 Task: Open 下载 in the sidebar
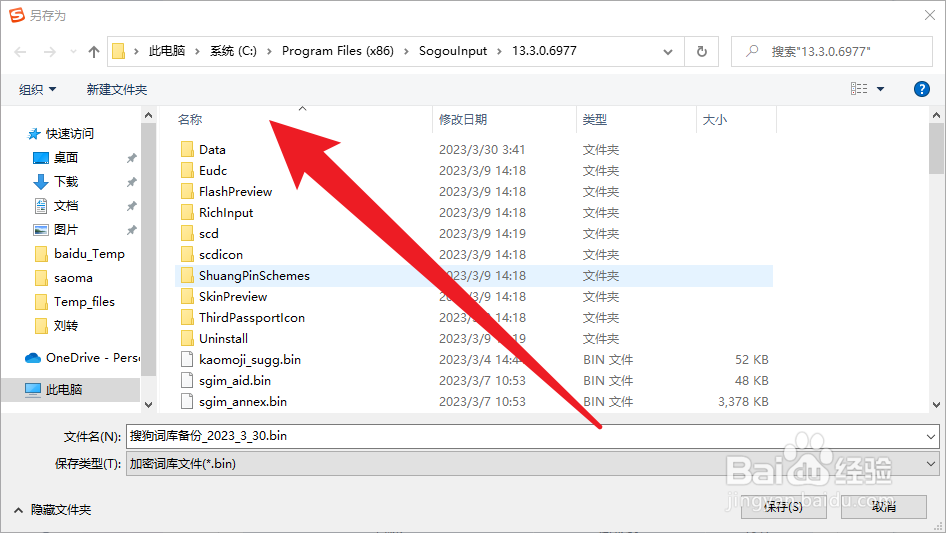point(66,182)
